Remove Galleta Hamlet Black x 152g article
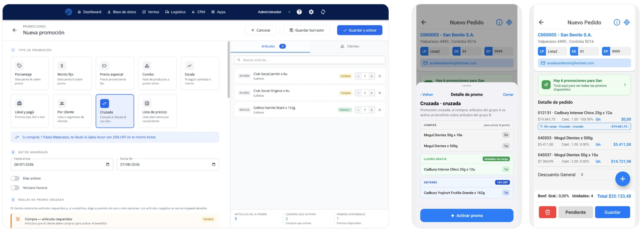 click(379, 110)
